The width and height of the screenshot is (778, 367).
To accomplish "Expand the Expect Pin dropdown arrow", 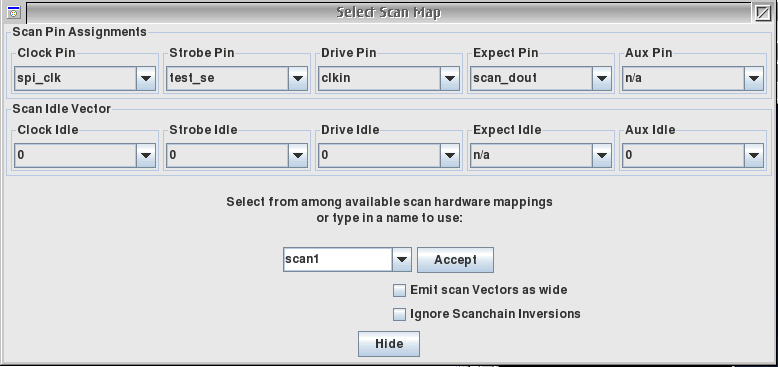I will coord(601,78).
